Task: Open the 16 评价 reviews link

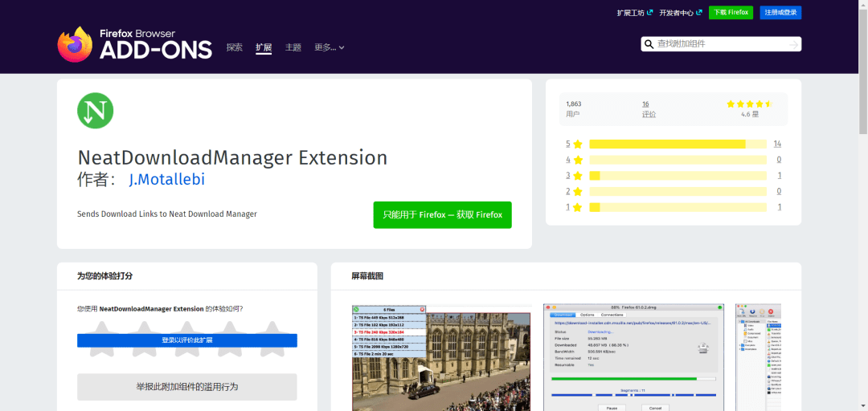Action: pyautogui.click(x=649, y=109)
